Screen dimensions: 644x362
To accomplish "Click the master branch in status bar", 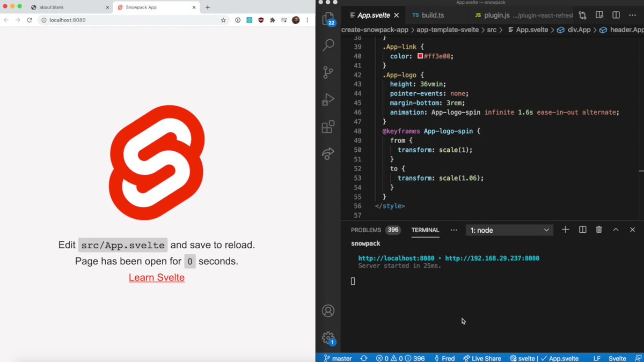I will coord(337,358).
